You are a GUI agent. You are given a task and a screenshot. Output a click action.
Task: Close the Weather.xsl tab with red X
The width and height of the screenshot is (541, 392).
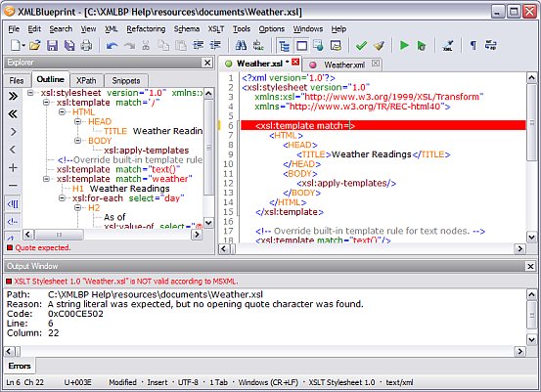[x=295, y=62]
